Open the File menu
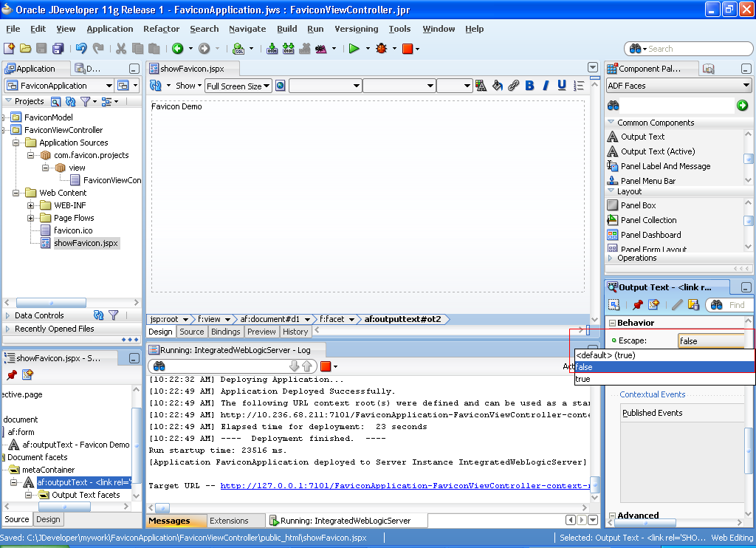Viewport: 756px width, 548px height. pyautogui.click(x=13, y=29)
